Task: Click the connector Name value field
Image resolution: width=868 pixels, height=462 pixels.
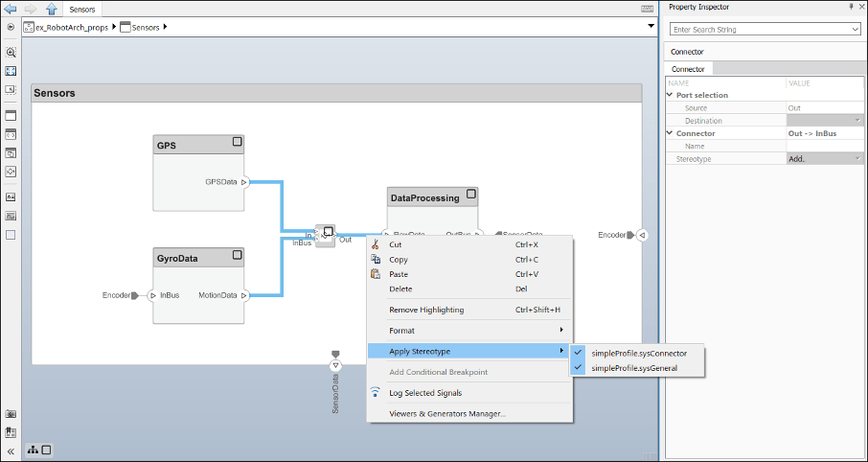Action: (x=824, y=147)
